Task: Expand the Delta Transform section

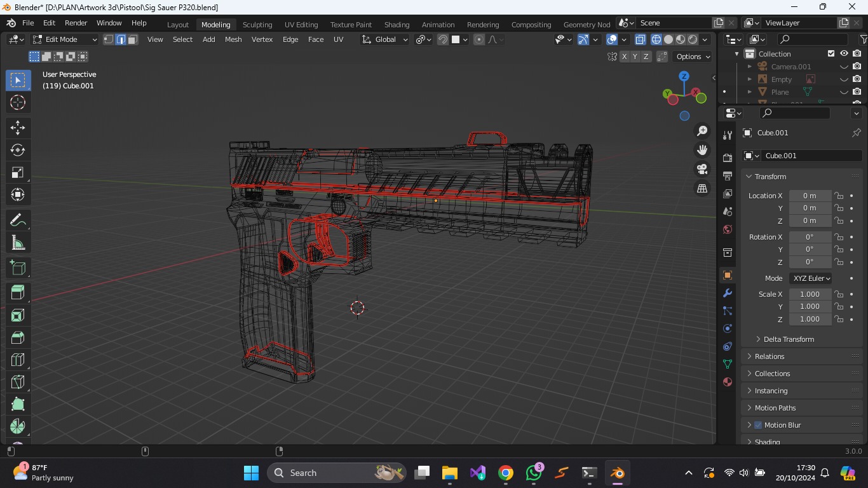Action: click(789, 339)
